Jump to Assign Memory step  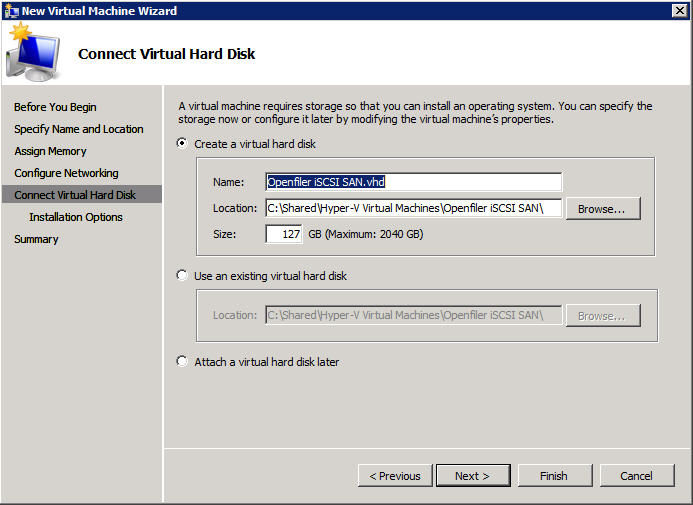pyautogui.click(x=50, y=151)
